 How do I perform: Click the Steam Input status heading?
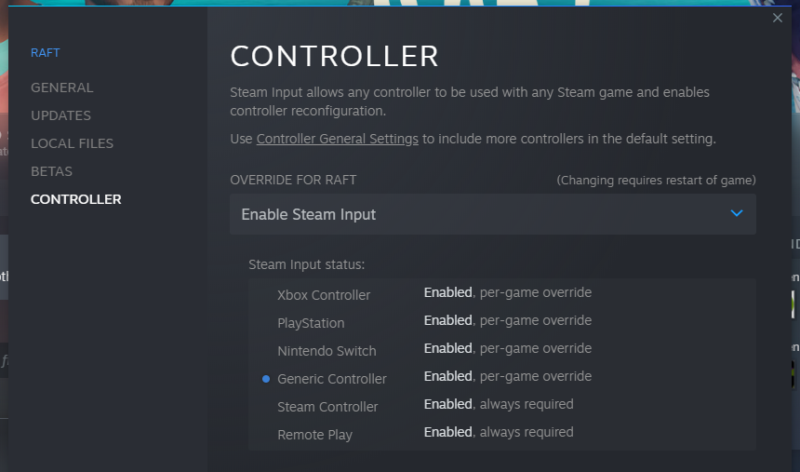point(307,265)
